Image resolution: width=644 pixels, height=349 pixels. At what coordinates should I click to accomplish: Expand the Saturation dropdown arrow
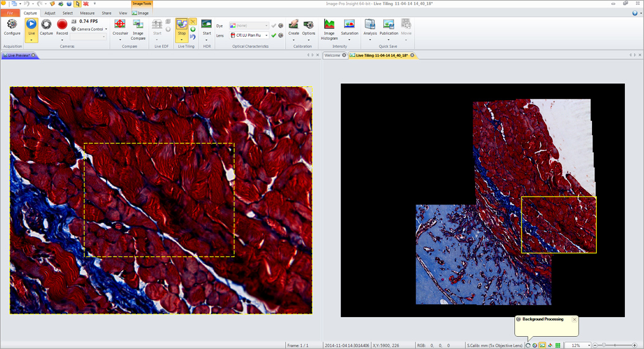pyautogui.click(x=350, y=40)
